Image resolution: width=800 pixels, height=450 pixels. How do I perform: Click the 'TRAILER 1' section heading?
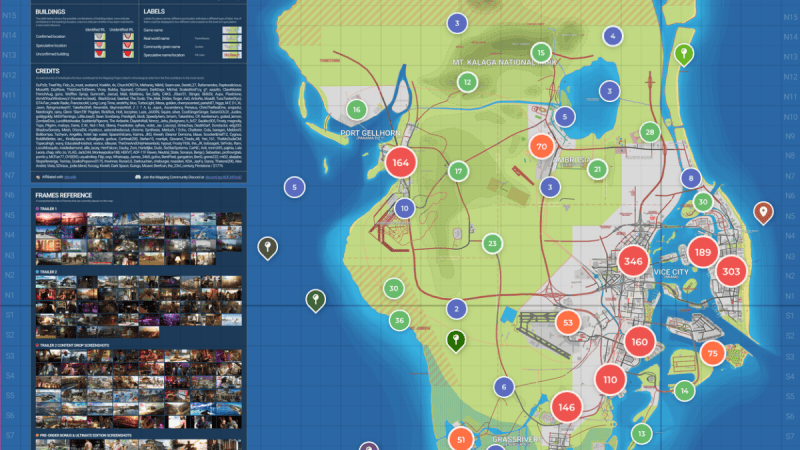click(48, 209)
